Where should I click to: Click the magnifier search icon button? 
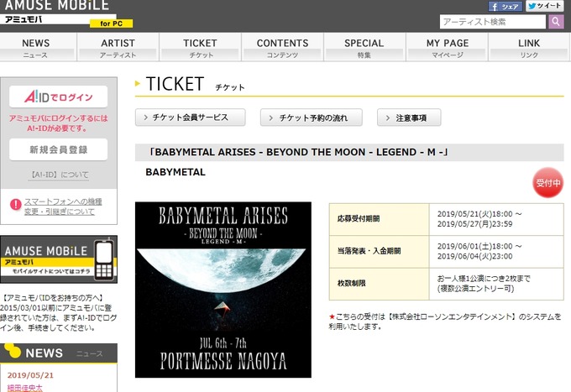pos(556,22)
